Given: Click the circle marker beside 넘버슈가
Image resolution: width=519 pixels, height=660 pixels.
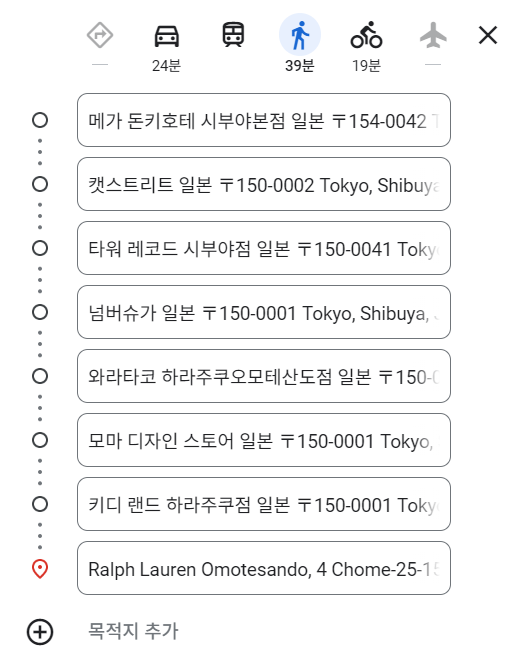Looking at the screenshot, I should (x=40, y=312).
